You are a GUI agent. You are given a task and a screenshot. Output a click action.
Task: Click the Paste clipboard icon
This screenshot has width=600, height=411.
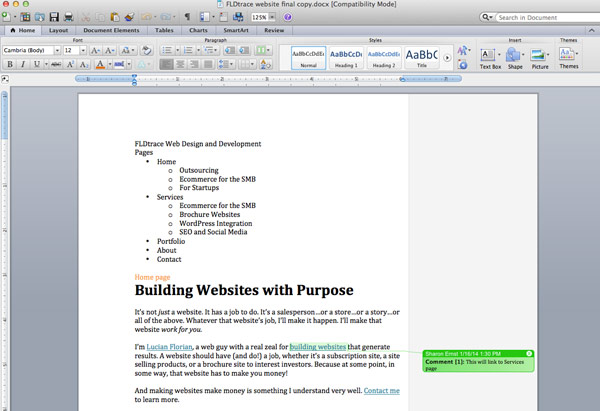pos(114,17)
